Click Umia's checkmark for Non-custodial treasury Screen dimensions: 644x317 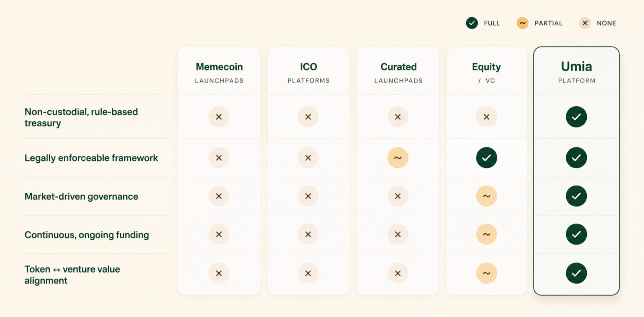point(576,117)
